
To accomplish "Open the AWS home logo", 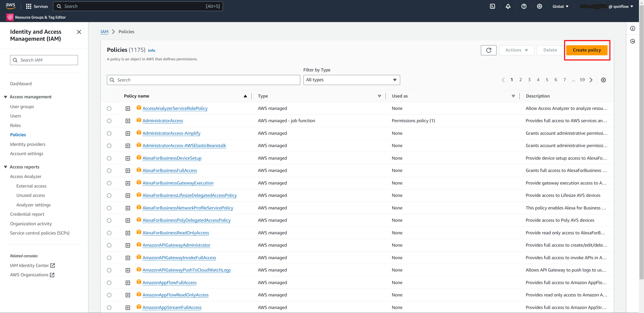I will [11, 6].
